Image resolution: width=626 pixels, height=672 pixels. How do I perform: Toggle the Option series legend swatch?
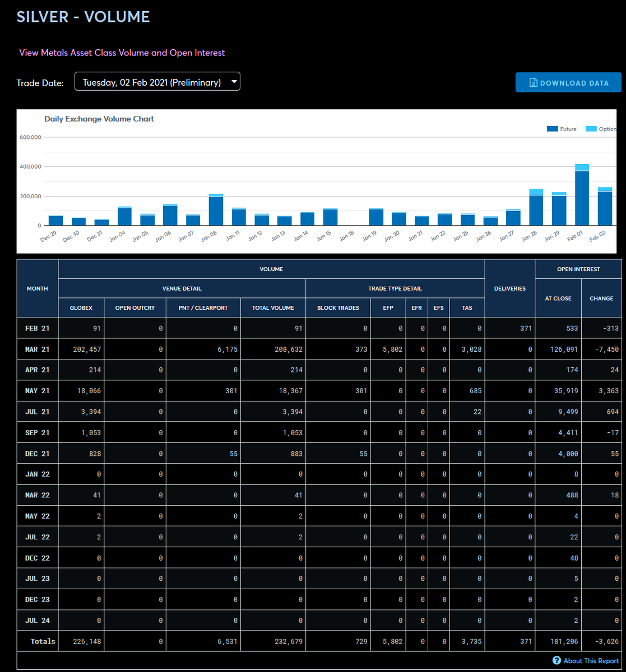click(x=591, y=129)
